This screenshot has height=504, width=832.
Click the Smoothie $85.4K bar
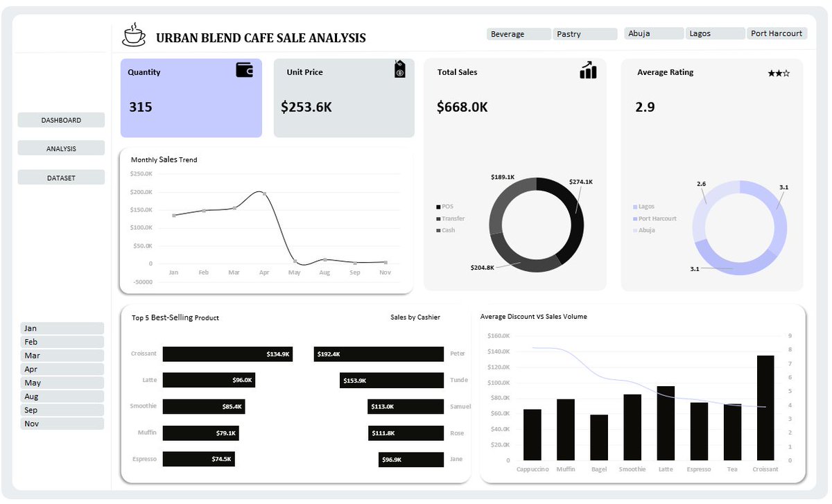(204, 406)
